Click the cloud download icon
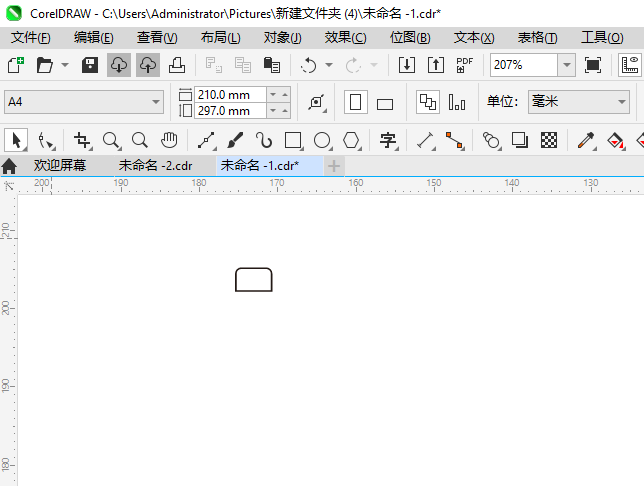 pos(119,65)
